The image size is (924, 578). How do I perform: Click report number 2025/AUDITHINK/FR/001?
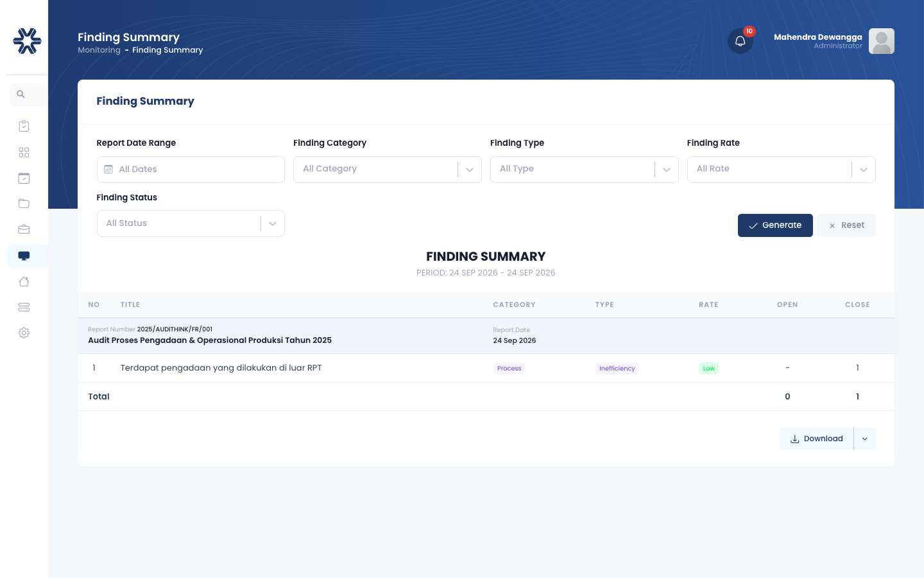point(175,329)
